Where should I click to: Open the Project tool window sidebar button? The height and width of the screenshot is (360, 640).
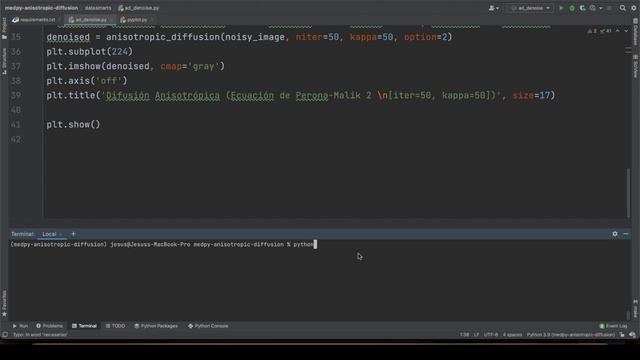pos(4,29)
